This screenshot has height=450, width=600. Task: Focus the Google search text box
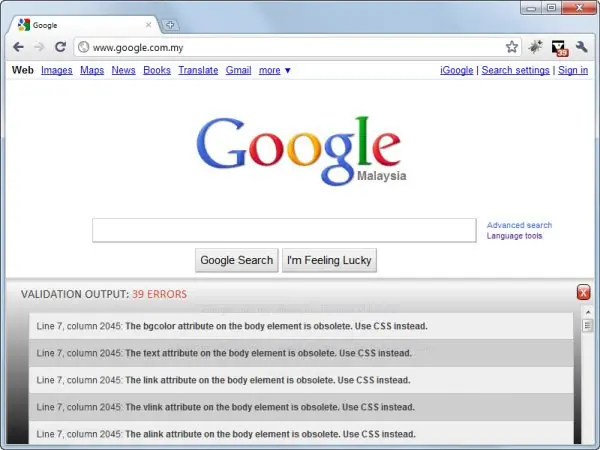[x=284, y=230]
